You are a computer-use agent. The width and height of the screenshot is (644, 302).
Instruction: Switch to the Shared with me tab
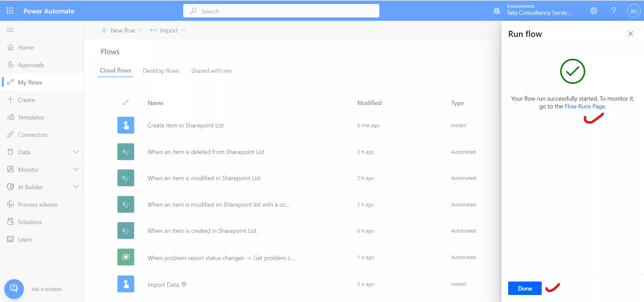(211, 71)
